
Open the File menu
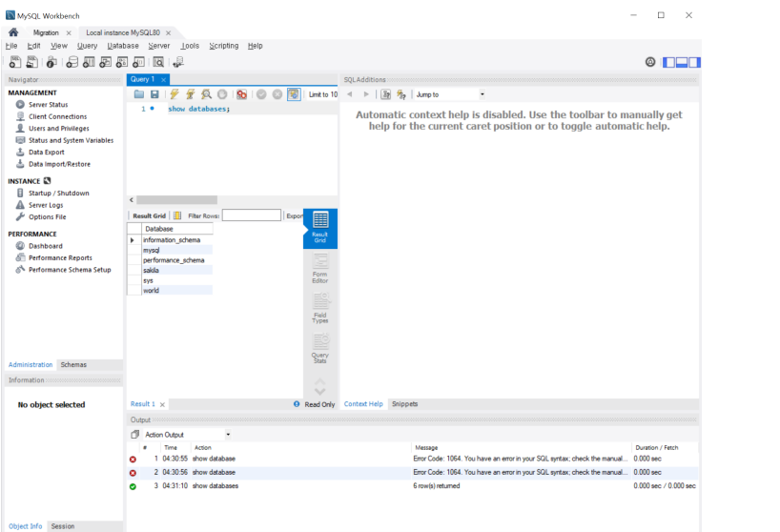tap(11, 46)
